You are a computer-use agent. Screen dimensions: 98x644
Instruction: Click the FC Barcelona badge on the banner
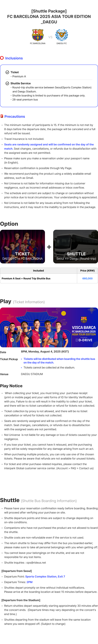(84, 319)
